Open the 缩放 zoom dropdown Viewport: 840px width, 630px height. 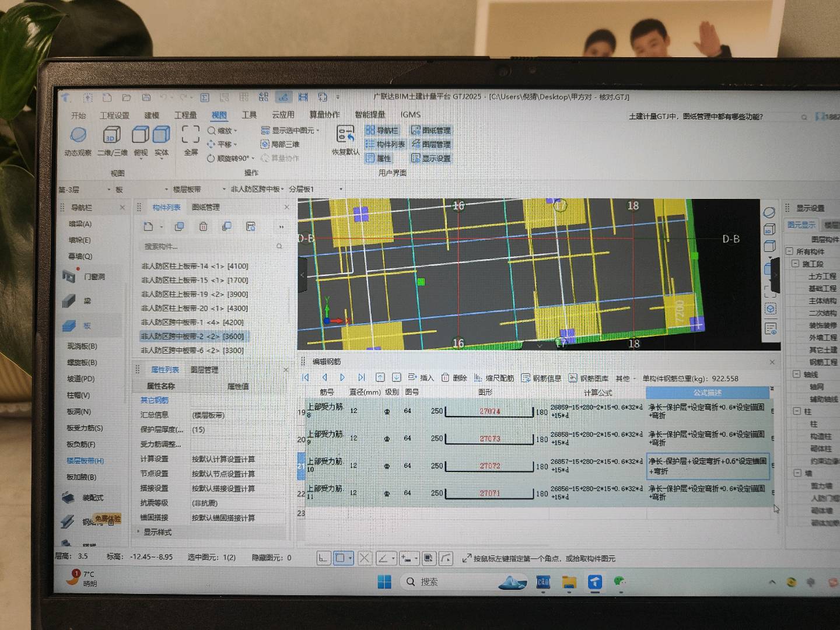coord(222,131)
